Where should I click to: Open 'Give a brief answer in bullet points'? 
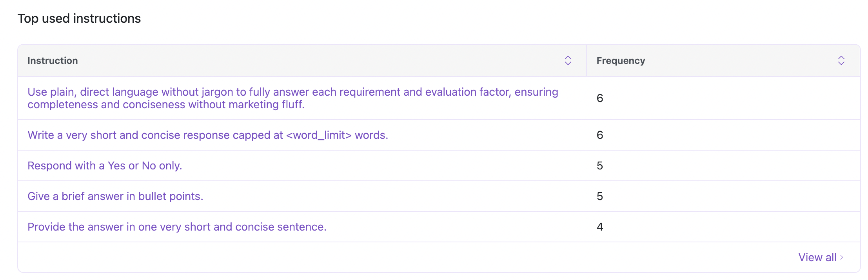[x=115, y=196]
